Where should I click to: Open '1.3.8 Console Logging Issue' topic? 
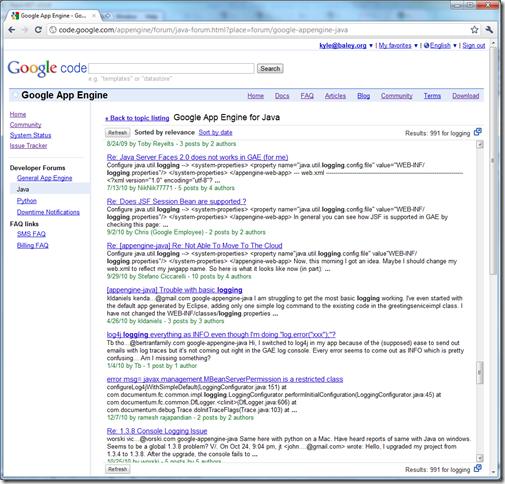[x=157, y=431]
